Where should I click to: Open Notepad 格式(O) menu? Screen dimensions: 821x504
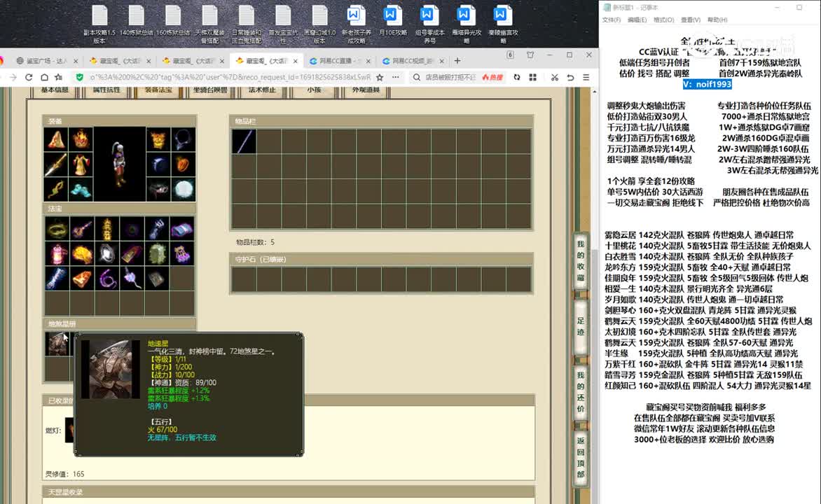tap(663, 20)
